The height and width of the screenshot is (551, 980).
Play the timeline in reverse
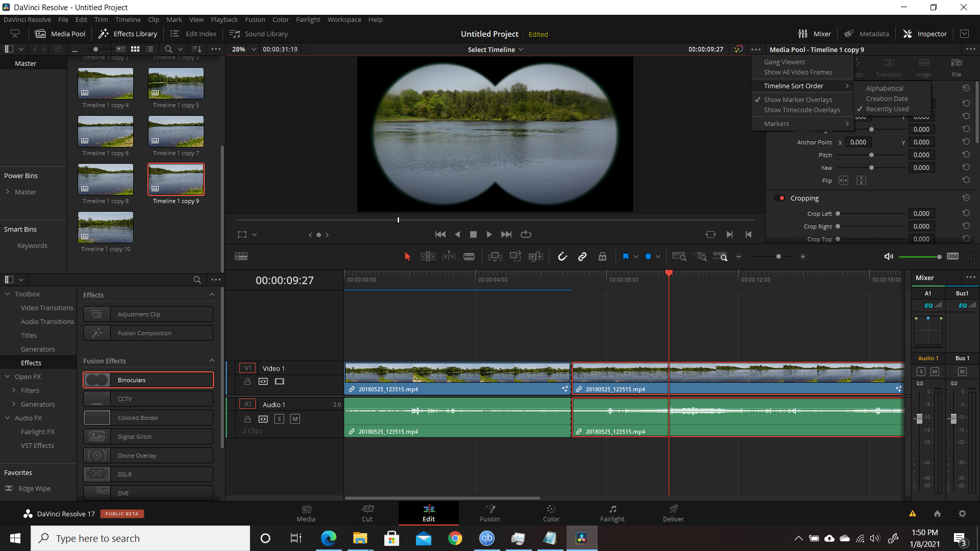[x=457, y=235]
